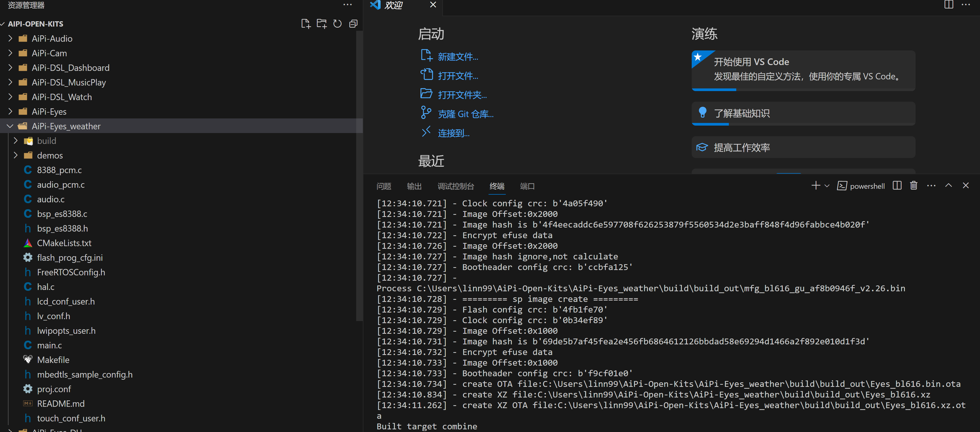
Task: Collapse all folders in explorer
Action: (x=353, y=24)
